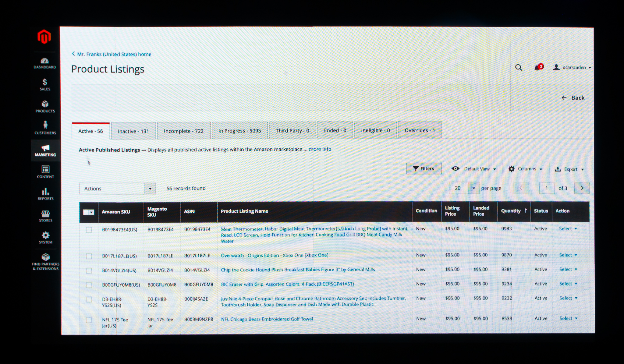This screenshot has width=624, height=364.
Task: Open the Meat Thermometer listing link
Action: 314,235
